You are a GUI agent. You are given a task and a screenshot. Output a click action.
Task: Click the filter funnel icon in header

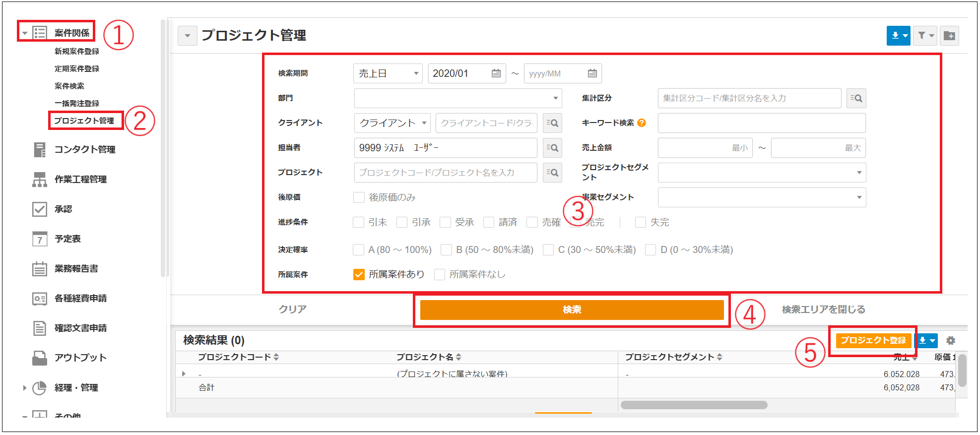coord(925,36)
